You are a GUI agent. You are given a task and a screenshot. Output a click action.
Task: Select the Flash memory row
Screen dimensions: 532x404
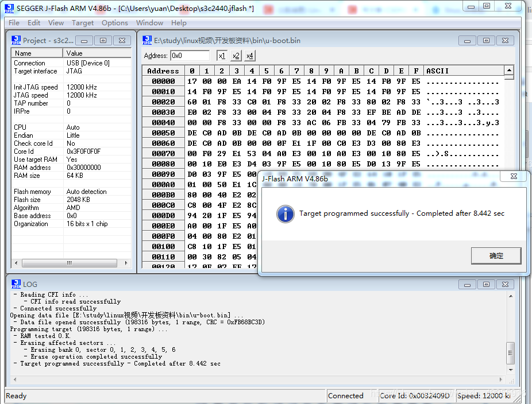pos(71,192)
